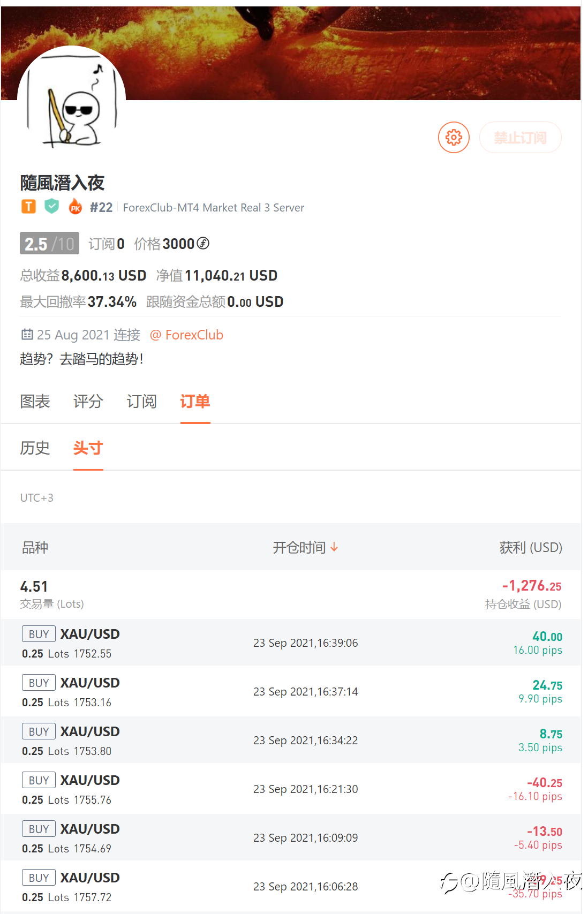Select the 订单 tab
Screen dimensions: 588x914
(x=195, y=402)
